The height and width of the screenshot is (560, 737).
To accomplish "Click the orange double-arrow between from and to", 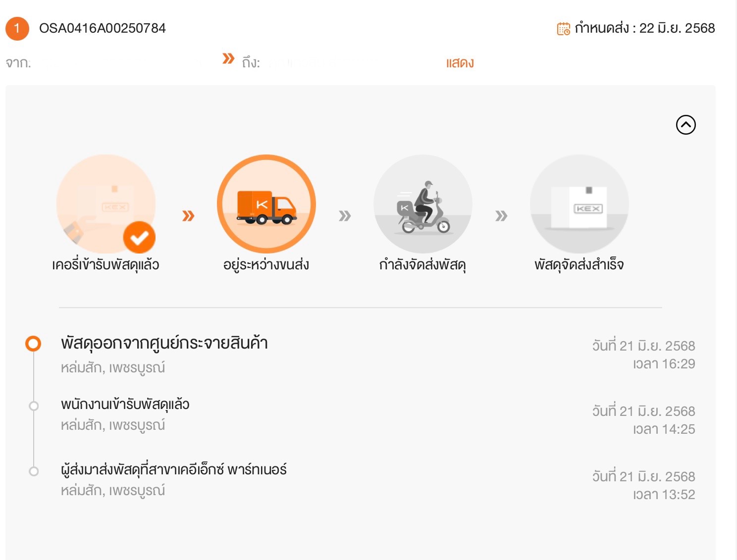I will (x=228, y=58).
